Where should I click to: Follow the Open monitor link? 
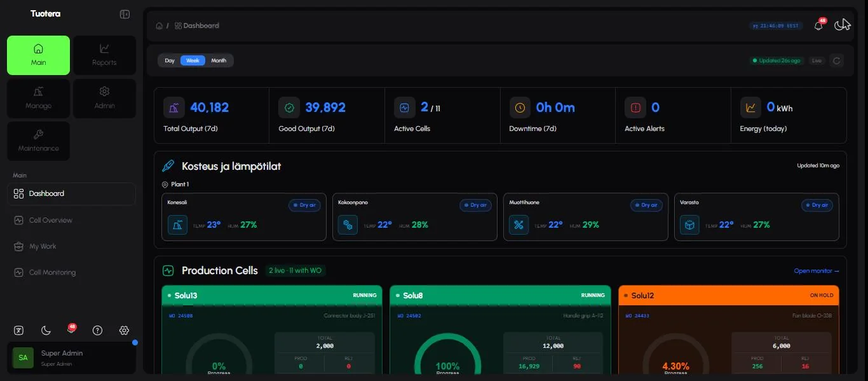tap(817, 271)
